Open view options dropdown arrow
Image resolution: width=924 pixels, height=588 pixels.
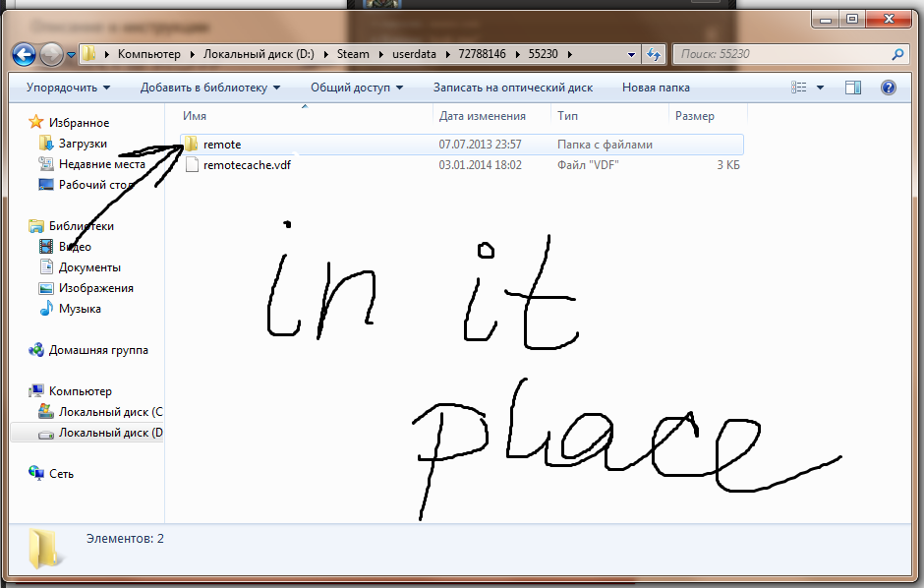[x=820, y=88]
